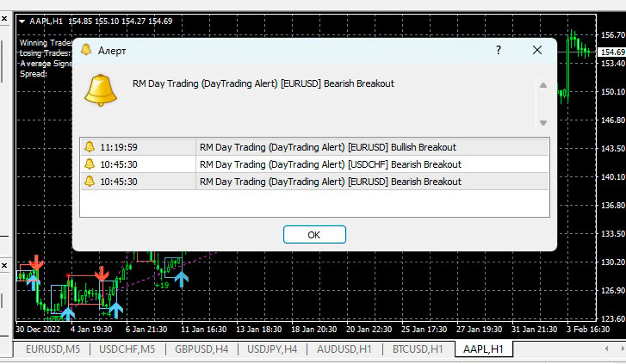Screen dimensions: 626x364
Task: Click the 154.69 current price label
Action: click(611, 52)
